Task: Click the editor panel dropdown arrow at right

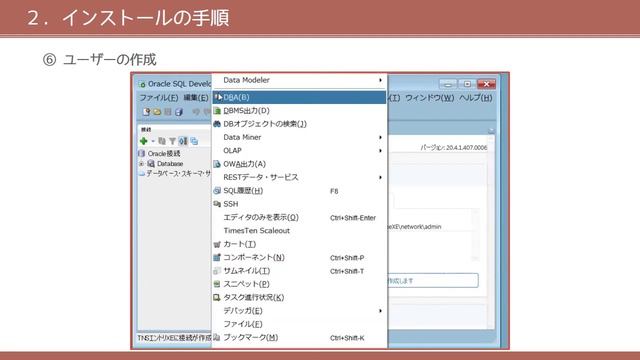Action: (491, 130)
